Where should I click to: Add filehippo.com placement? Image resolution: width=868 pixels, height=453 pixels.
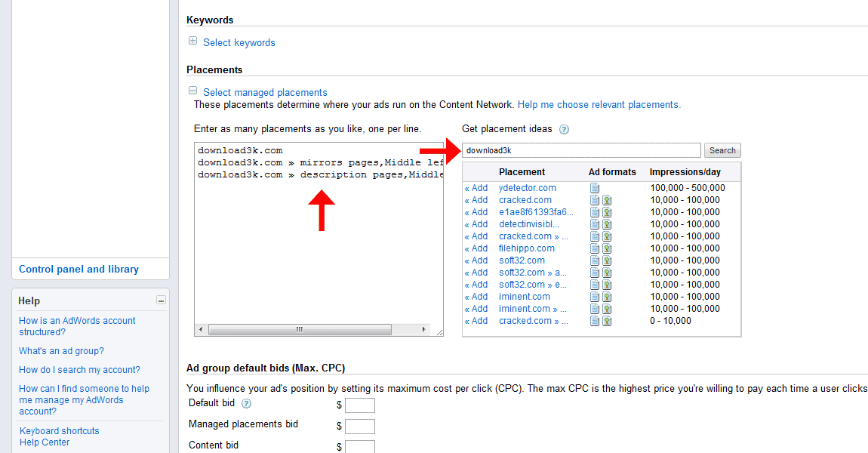click(x=476, y=248)
